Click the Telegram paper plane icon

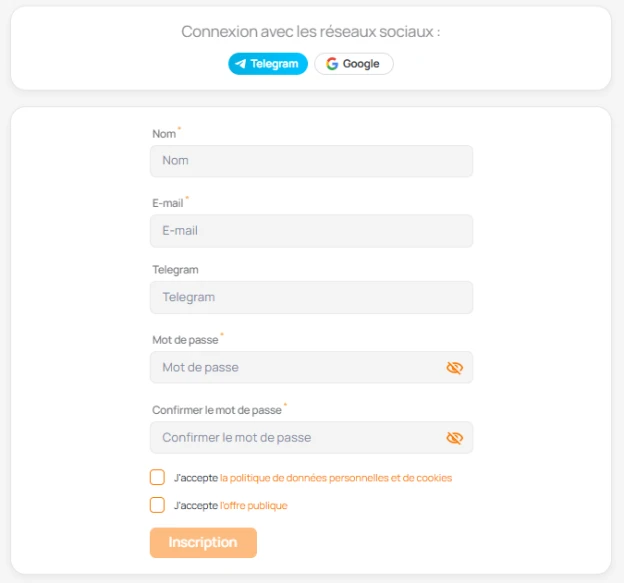[240, 64]
